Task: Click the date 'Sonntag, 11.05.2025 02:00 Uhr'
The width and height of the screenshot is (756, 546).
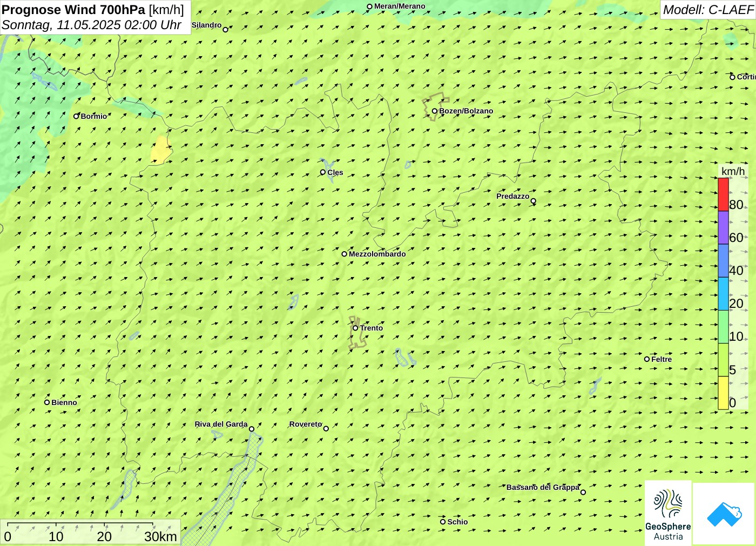Action: pyautogui.click(x=91, y=25)
